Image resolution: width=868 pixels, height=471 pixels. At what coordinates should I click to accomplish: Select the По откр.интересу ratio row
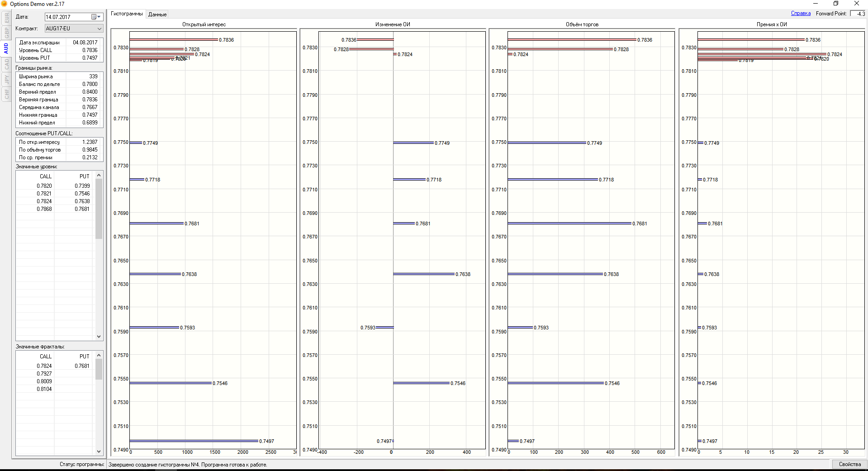(59, 142)
